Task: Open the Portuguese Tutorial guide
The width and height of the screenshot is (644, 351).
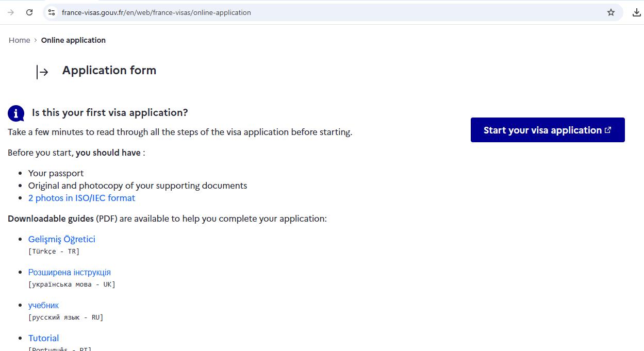Action: (43, 338)
